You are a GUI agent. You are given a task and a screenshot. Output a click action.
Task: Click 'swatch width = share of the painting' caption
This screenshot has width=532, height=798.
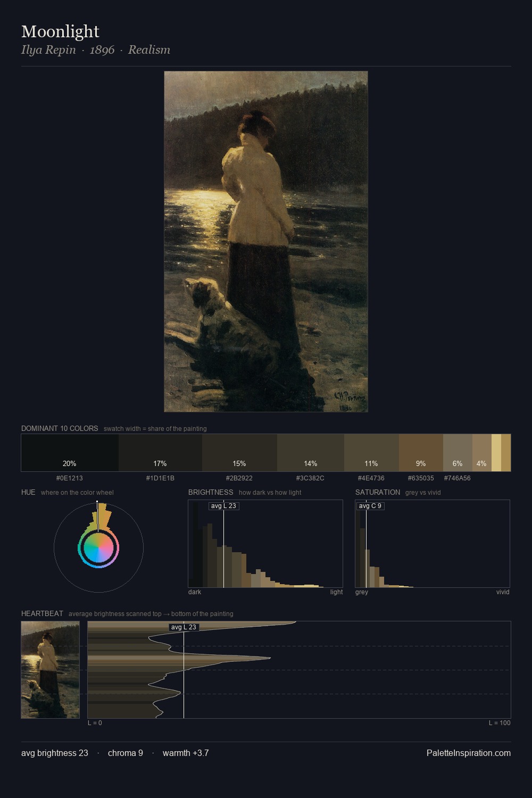point(155,429)
